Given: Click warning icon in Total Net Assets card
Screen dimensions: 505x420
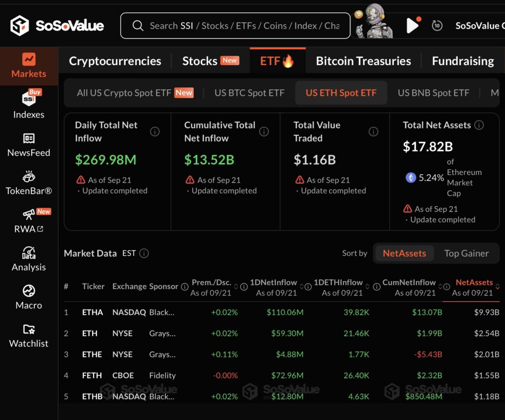Looking at the screenshot, I should [x=407, y=209].
